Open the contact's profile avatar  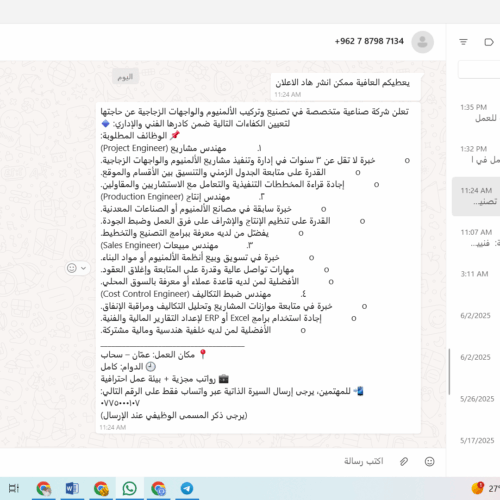tap(422, 42)
